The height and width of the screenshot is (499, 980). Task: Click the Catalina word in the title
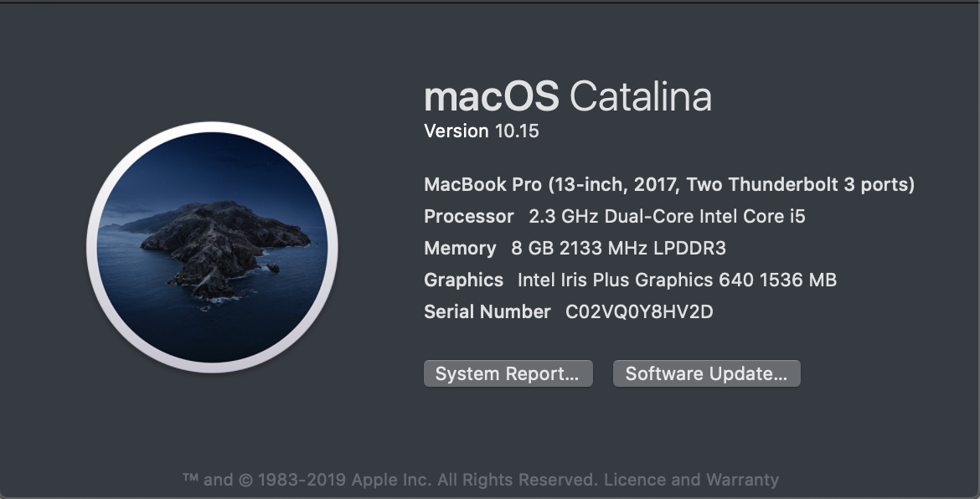[641, 97]
